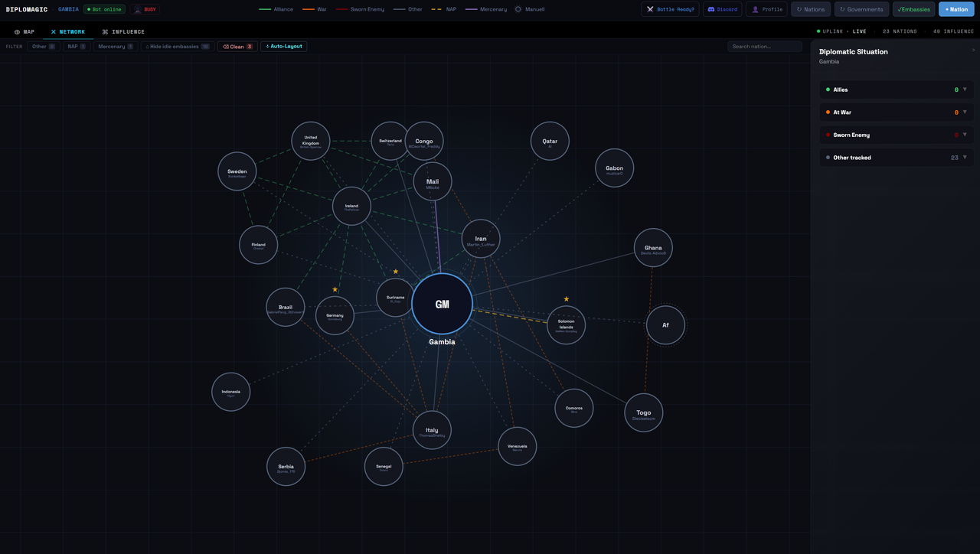The image size is (980, 554).
Task: Select the Suriname node
Action: pyautogui.click(x=396, y=298)
